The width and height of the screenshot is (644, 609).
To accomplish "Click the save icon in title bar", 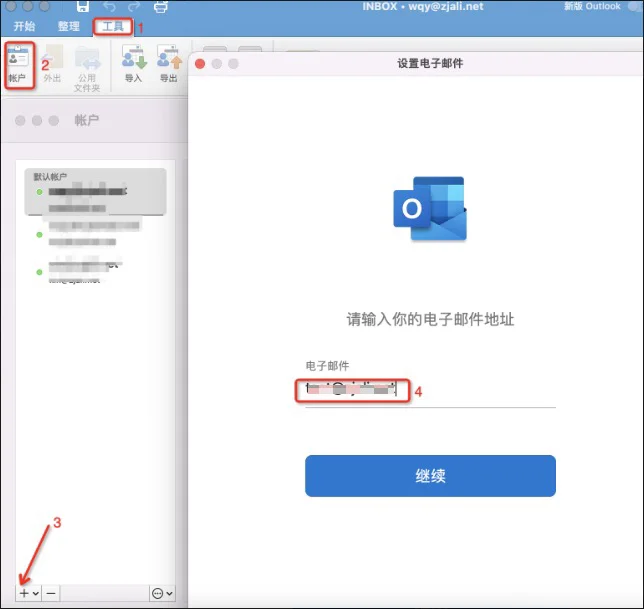I will (x=83, y=7).
